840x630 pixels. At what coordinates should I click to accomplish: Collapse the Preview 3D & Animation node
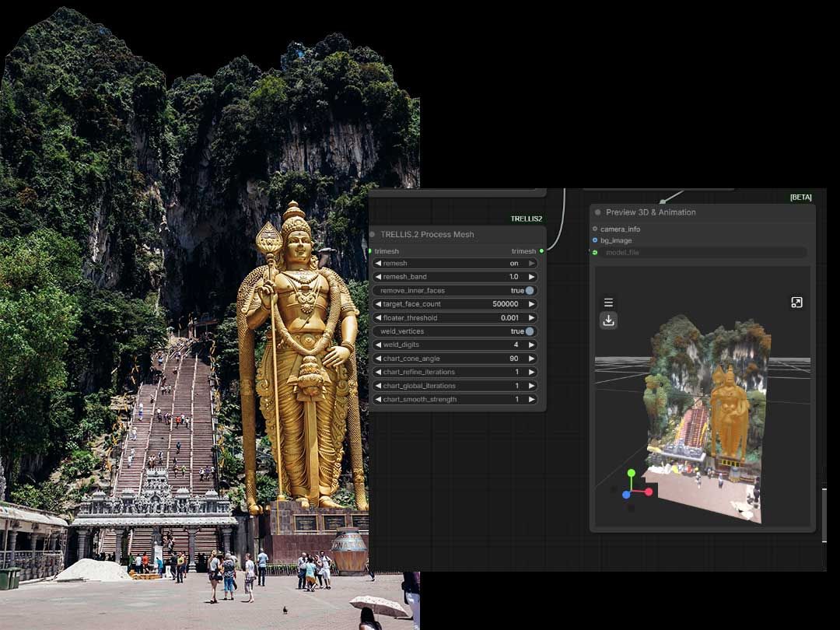point(598,212)
